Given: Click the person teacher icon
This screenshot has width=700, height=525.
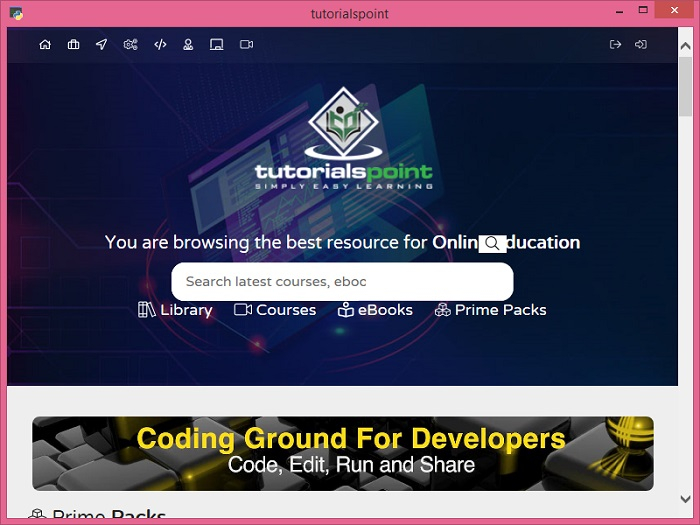Looking at the screenshot, I should (188, 44).
